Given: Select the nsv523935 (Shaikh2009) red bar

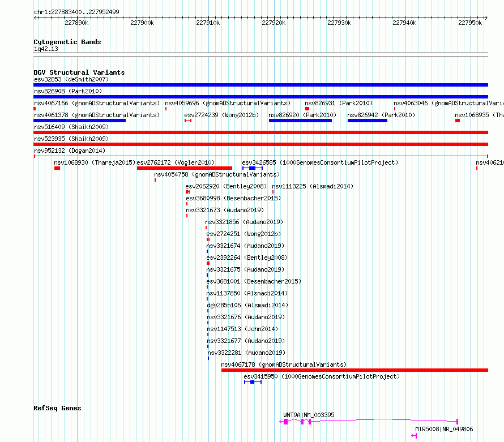Looking at the screenshot, I should click(x=260, y=144).
